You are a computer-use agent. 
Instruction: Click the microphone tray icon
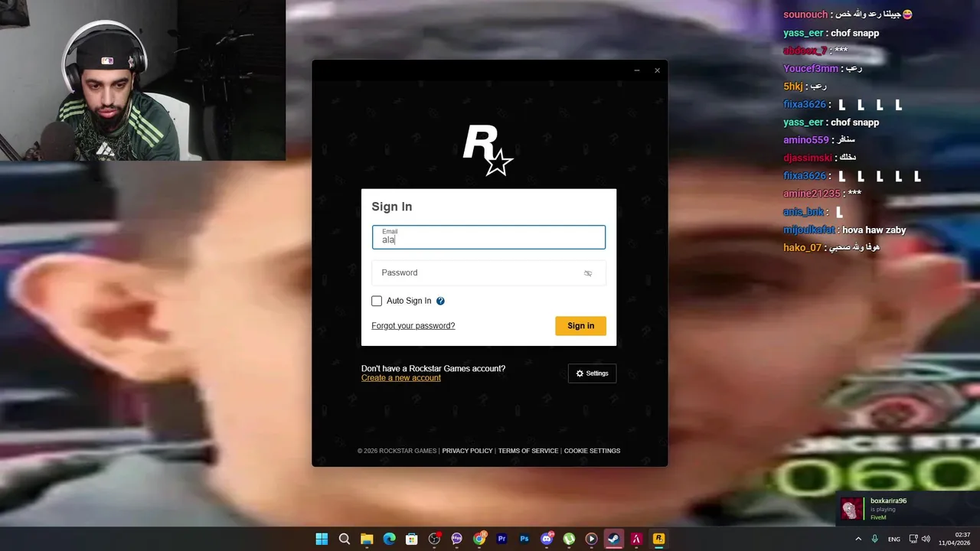(x=875, y=539)
